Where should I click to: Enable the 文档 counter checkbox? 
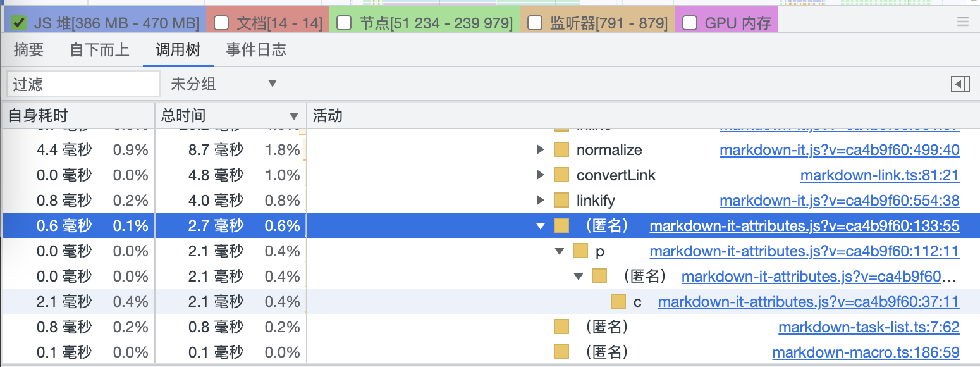tap(221, 23)
